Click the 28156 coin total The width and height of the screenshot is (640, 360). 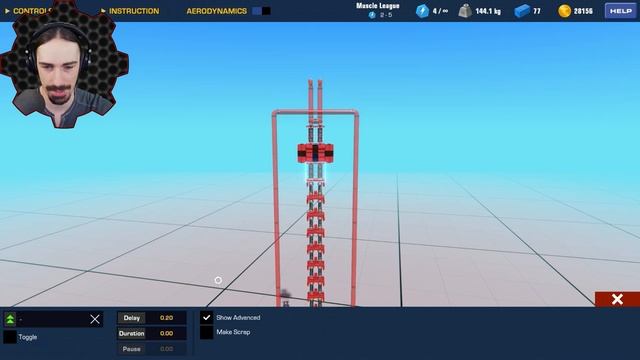583,11
